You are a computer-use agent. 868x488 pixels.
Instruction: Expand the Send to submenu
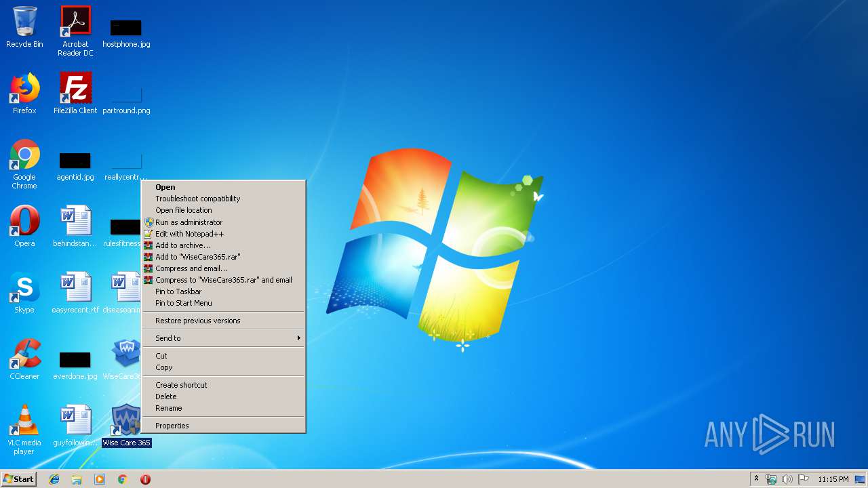pos(223,338)
